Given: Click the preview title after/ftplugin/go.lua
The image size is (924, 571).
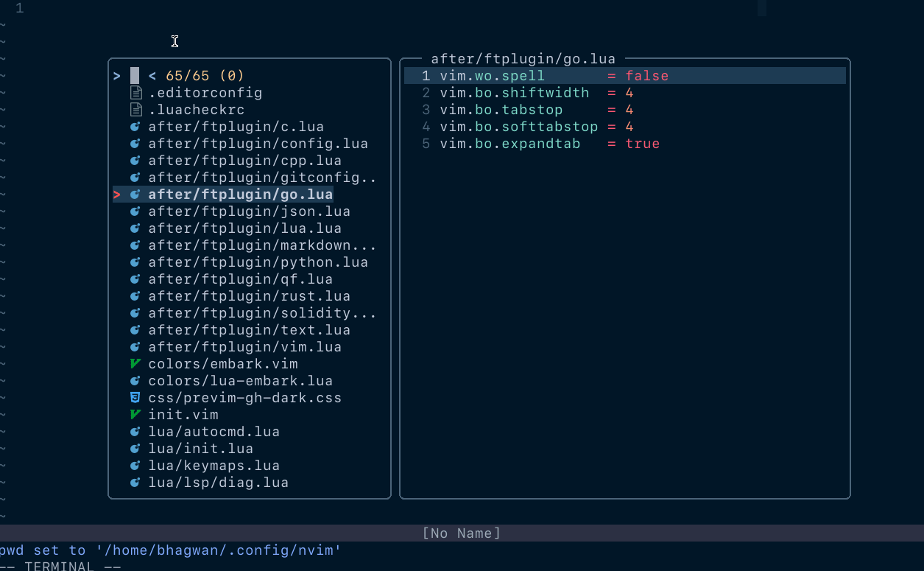Looking at the screenshot, I should pos(523,59).
